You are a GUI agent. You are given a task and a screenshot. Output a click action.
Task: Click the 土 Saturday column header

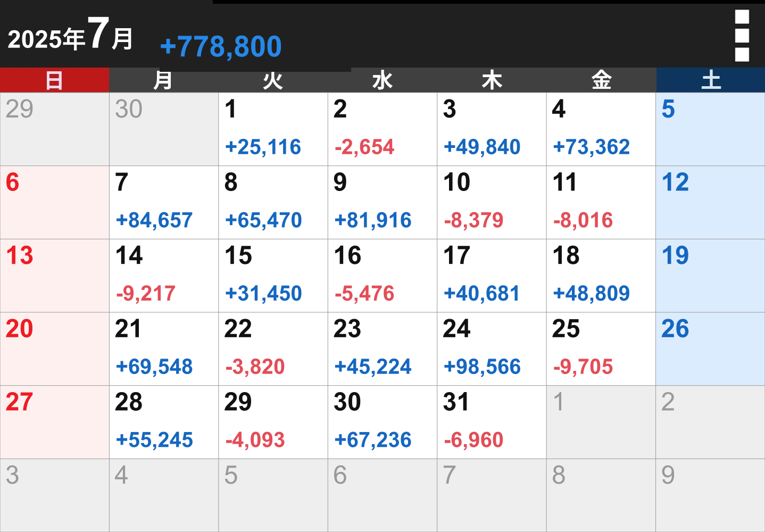point(711,80)
